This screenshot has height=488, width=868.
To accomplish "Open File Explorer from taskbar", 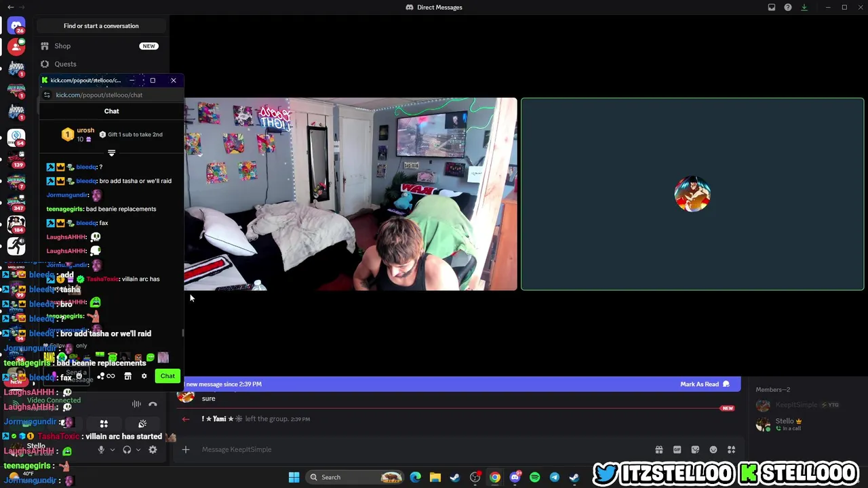I will (x=435, y=477).
